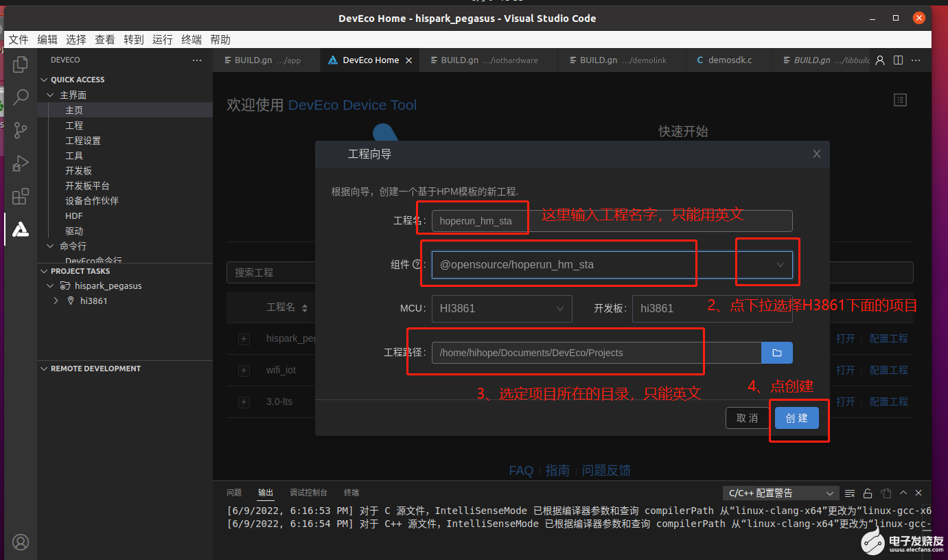Select 工程设置 in the sidebar tree
Screen dimensions: 948x560
(83, 140)
